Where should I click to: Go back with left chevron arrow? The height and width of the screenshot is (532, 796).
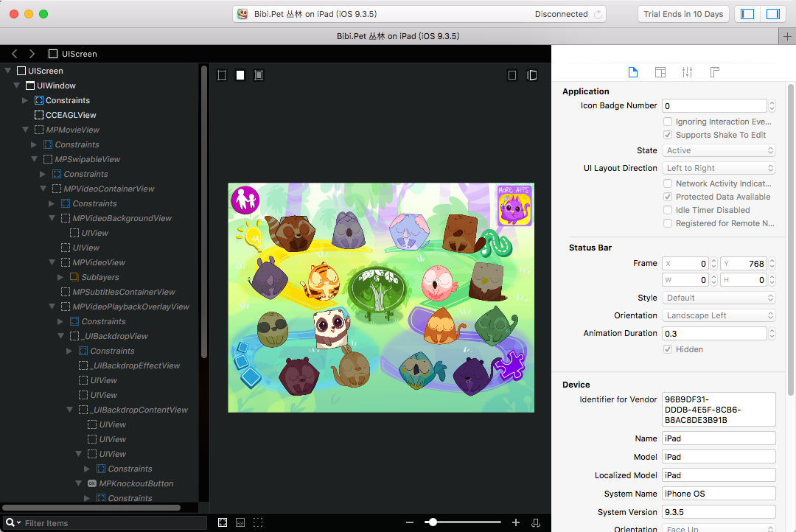15,54
